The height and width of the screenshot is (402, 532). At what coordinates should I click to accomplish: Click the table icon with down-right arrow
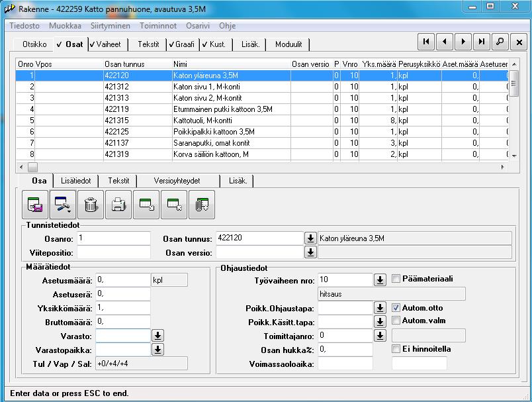pyautogui.click(x=146, y=205)
